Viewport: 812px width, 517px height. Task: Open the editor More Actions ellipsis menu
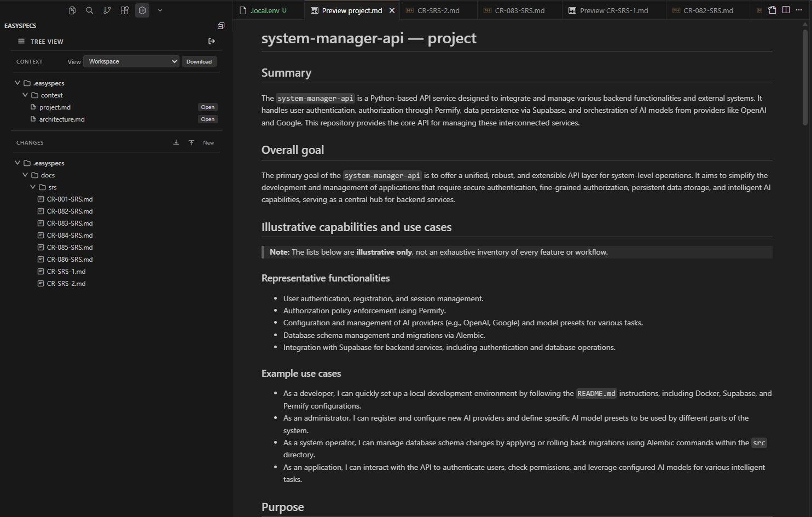point(799,10)
